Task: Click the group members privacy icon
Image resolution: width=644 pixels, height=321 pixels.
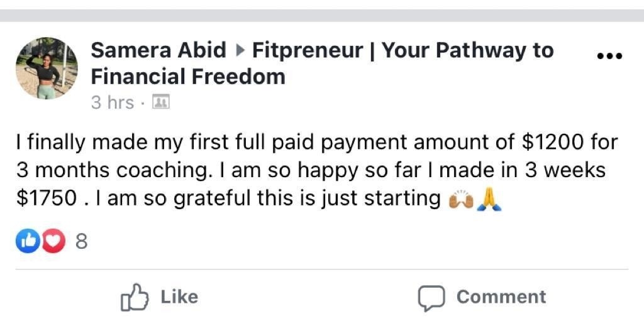Action: pos(160,102)
